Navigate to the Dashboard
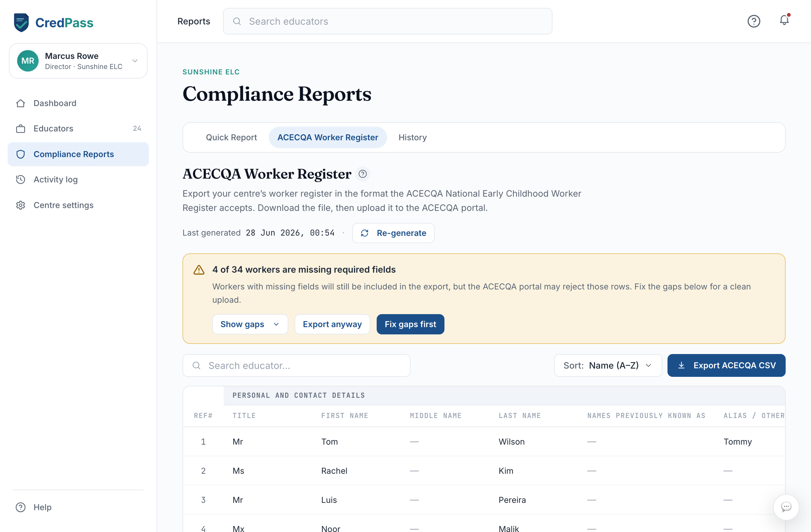Viewport: 811px width, 532px height. pos(78,103)
